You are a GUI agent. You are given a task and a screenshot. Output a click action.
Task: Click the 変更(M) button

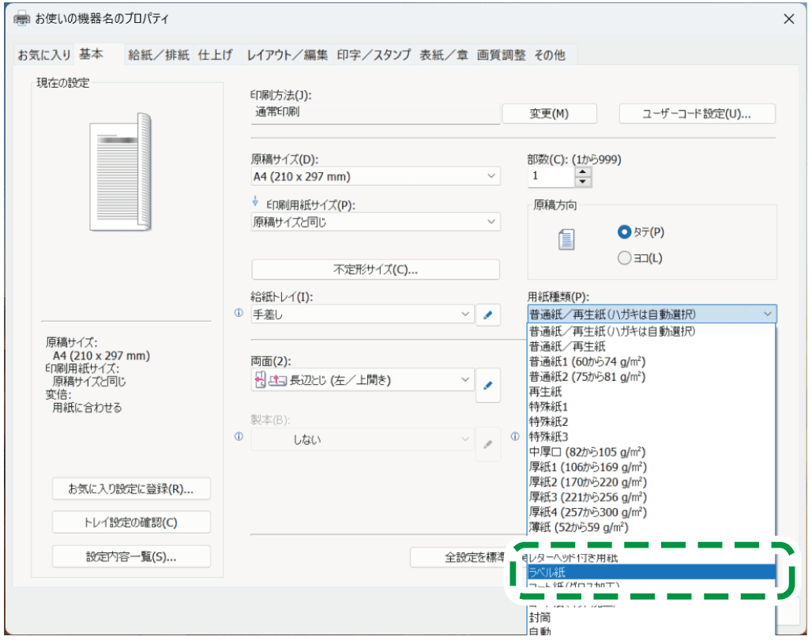548,114
